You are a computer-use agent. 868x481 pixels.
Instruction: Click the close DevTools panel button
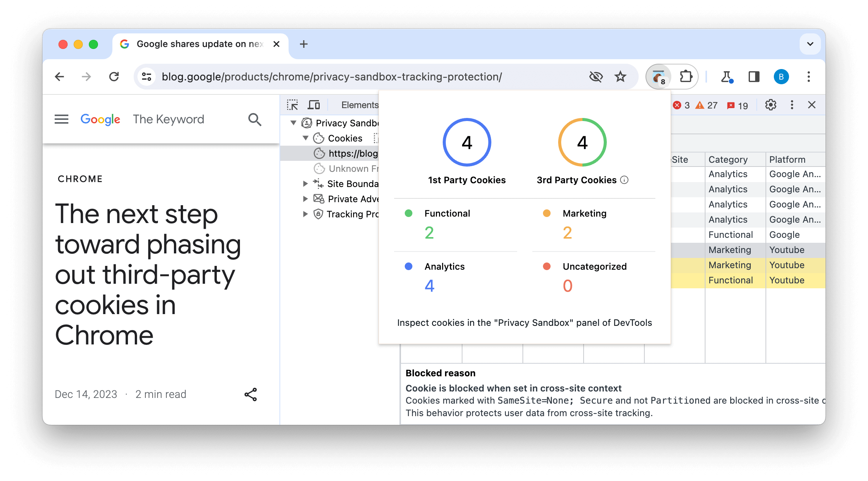coord(813,105)
